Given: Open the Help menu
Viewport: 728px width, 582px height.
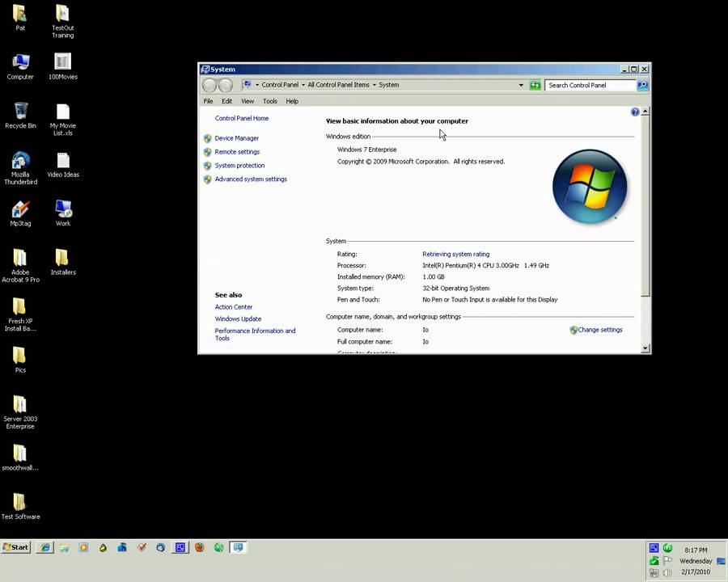Looking at the screenshot, I should [x=291, y=101].
